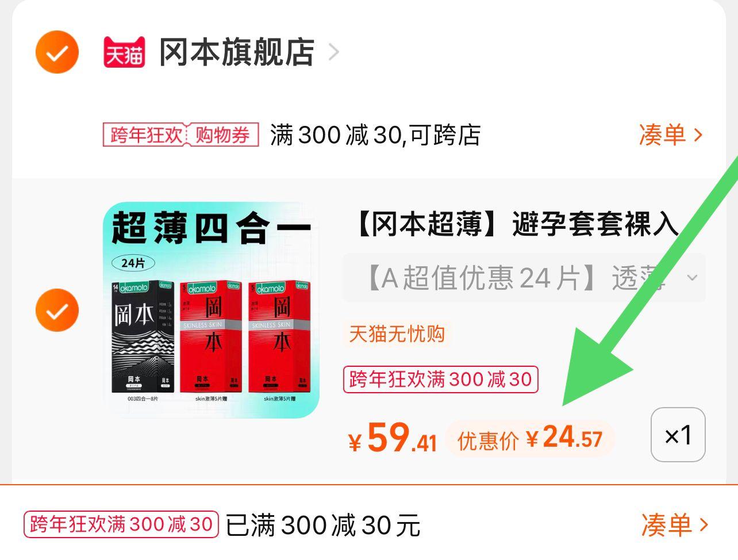This screenshot has height=560, width=738.
Task: Open the 冈本旗舰店 store page
Action: coord(236,52)
